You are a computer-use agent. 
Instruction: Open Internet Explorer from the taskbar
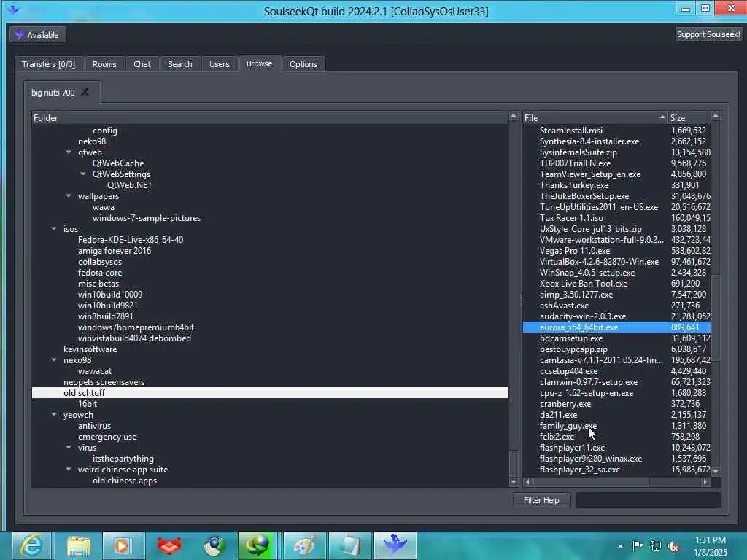tap(31, 545)
